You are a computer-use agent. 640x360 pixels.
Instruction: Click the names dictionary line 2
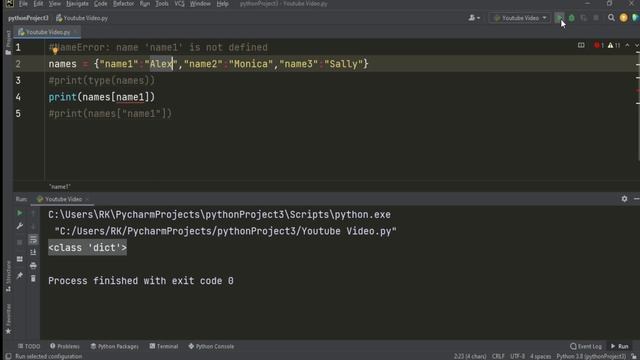[208, 64]
